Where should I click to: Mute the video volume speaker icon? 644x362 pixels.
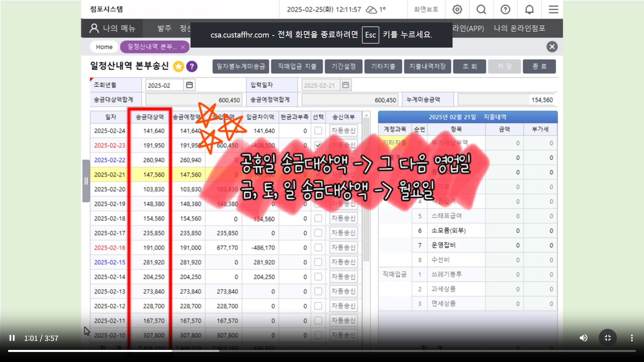584,338
